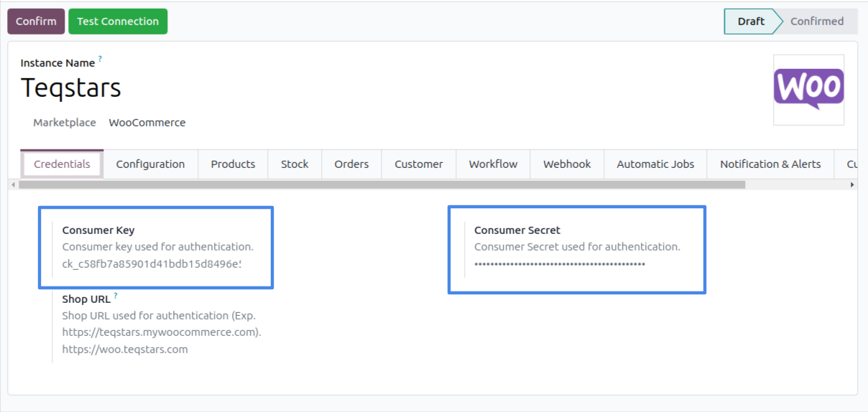The height and width of the screenshot is (412, 868).
Task: Click the Consumer Key value field
Action: tap(152, 263)
